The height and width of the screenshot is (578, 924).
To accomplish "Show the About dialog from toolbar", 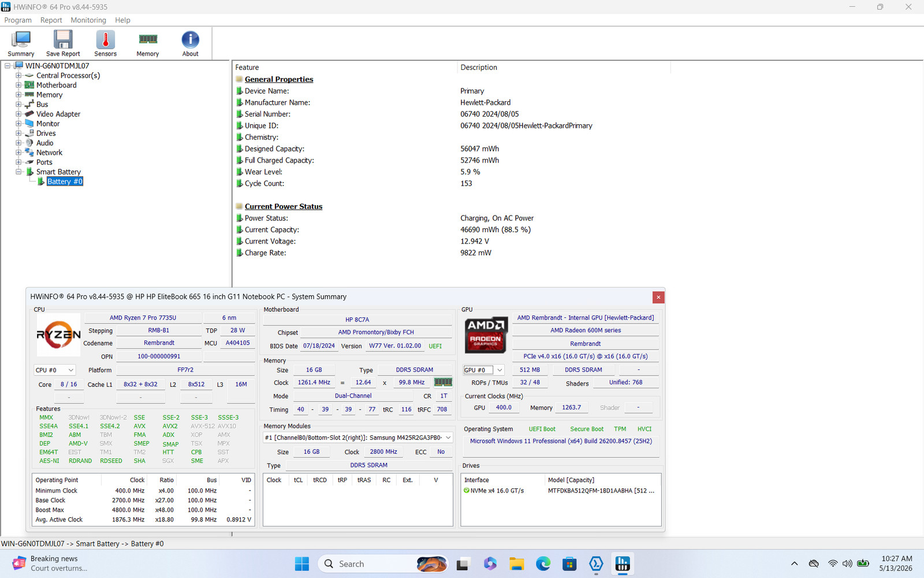I will pos(190,43).
